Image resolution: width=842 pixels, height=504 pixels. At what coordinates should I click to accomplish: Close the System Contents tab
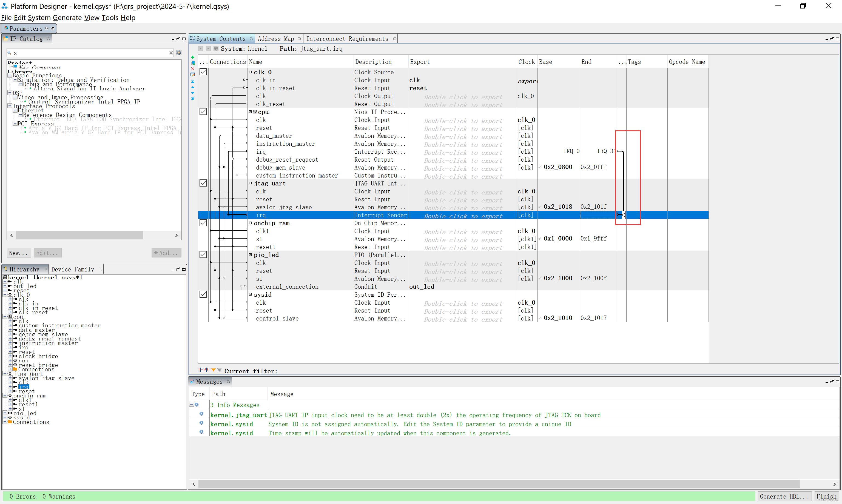(251, 38)
